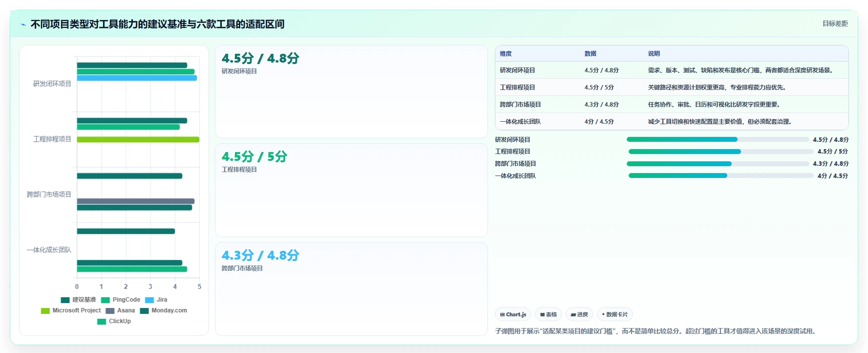Click the table value 4.5分 / 5分
Image resolution: width=868 pixels, height=353 pixels.
[x=599, y=88]
